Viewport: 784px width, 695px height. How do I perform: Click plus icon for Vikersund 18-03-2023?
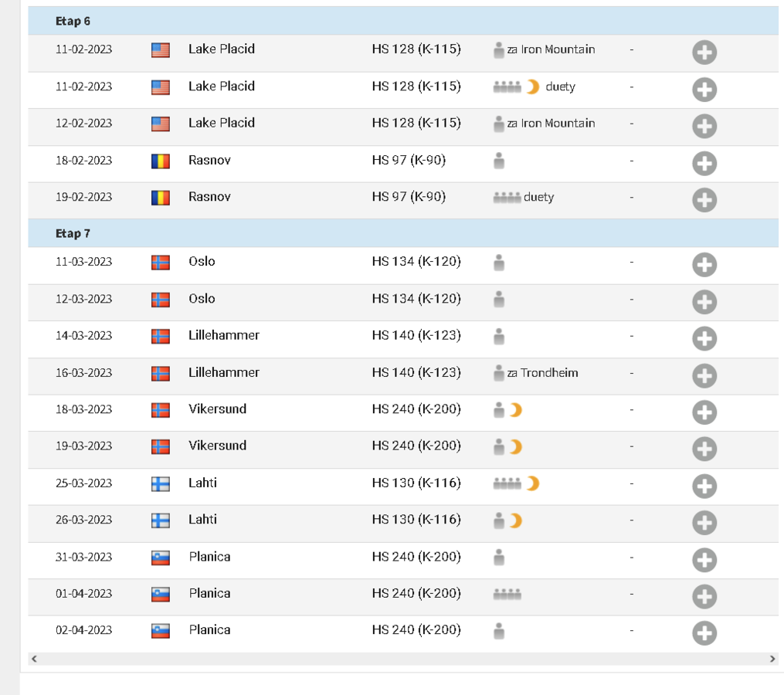pos(704,412)
